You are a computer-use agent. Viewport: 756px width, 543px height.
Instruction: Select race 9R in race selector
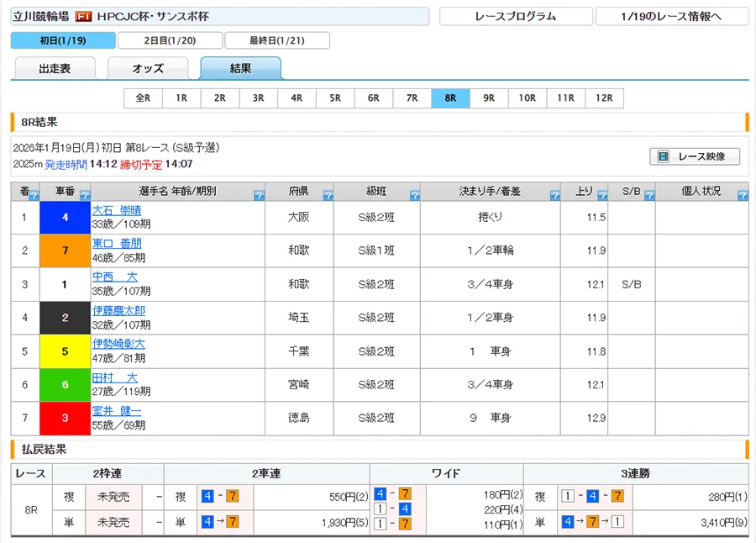point(488,98)
